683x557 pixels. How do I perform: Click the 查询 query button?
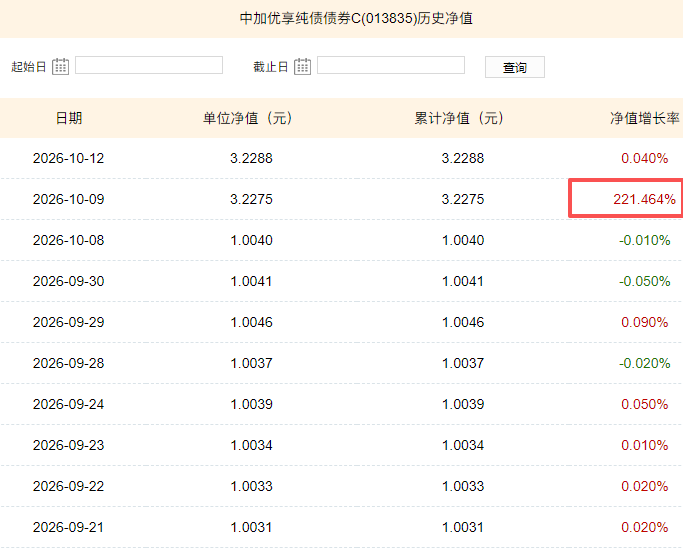coord(515,68)
